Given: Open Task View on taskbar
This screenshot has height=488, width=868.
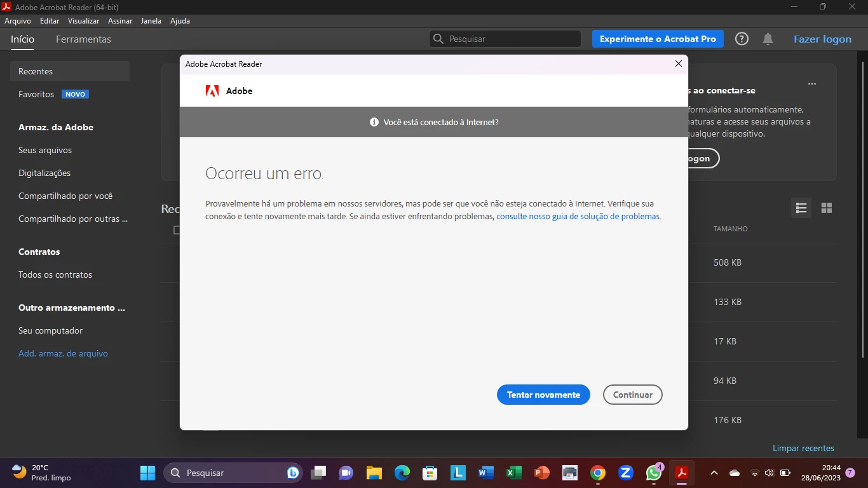Looking at the screenshot, I should point(318,473).
